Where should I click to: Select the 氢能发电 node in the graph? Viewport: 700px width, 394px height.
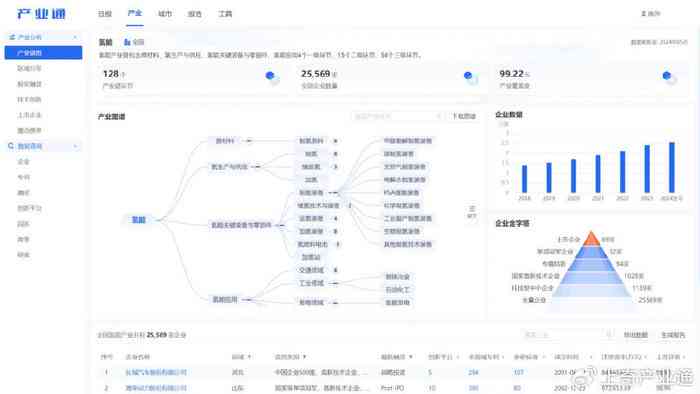click(397, 303)
